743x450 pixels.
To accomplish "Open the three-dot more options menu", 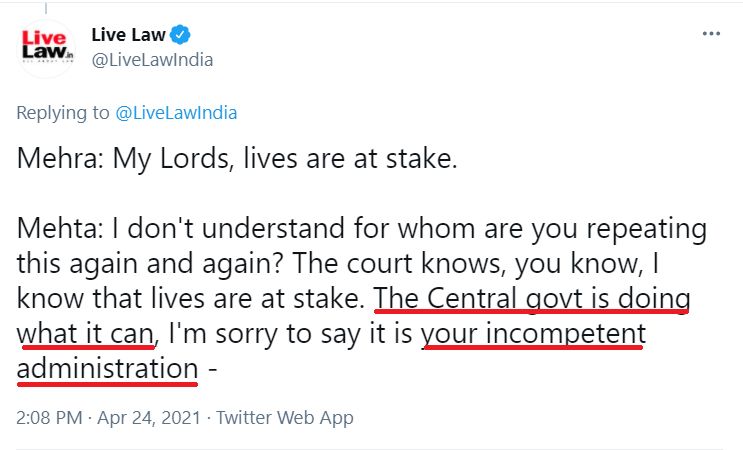I will click(x=711, y=34).
